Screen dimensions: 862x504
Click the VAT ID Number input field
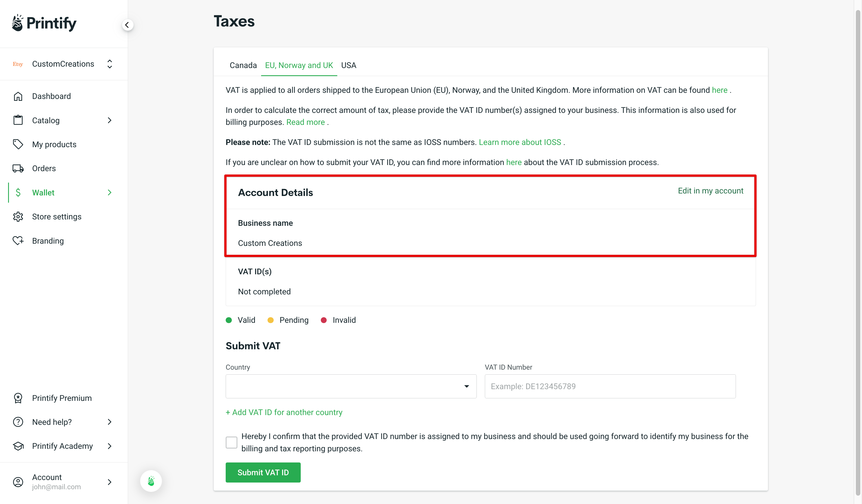pyautogui.click(x=610, y=386)
